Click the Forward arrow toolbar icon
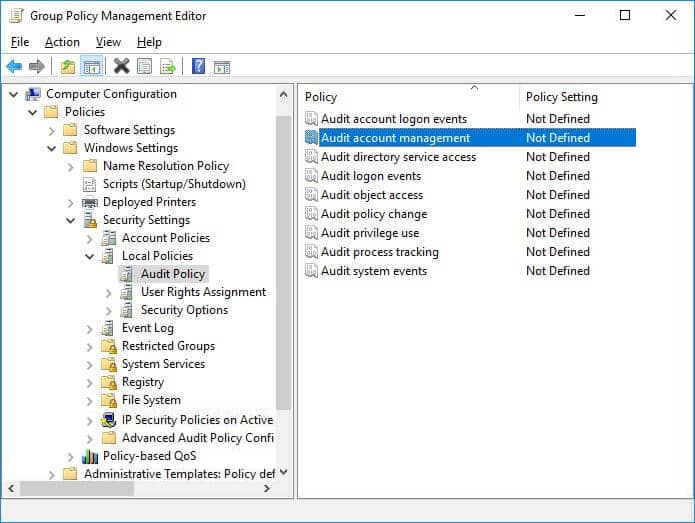 click(36, 66)
